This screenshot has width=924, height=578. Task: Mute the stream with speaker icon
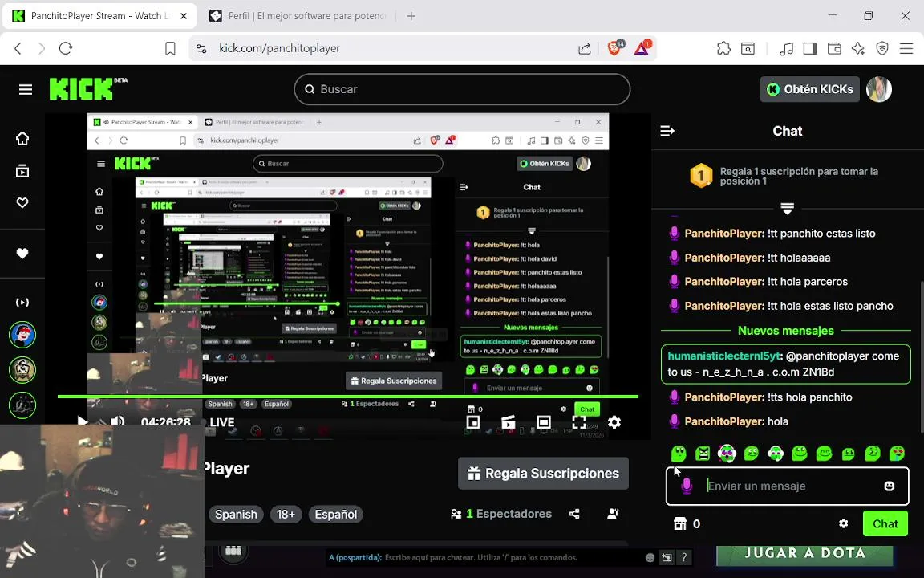117,421
